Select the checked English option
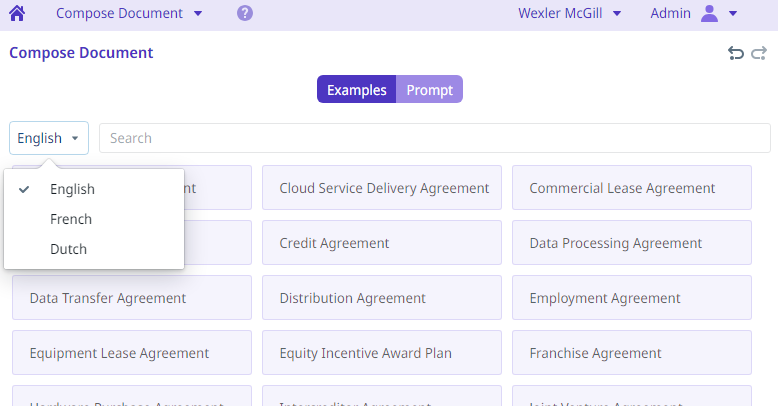 coord(72,189)
